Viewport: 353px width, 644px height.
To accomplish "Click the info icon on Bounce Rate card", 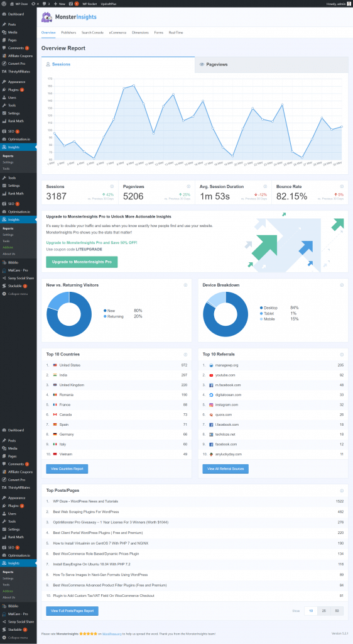I will pyautogui.click(x=342, y=186).
